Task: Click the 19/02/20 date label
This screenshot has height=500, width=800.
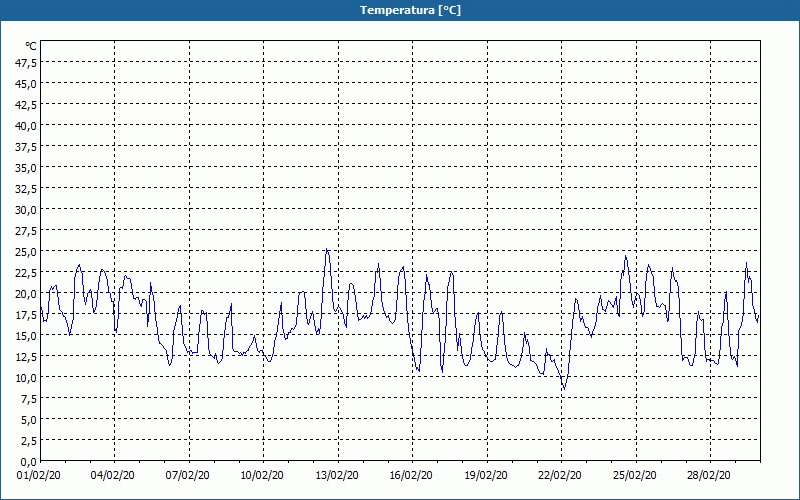Action: tap(486, 476)
